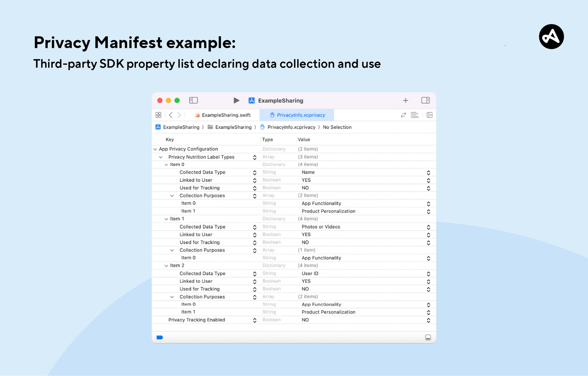The image size is (588, 376).
Task: Go forward with the right chevron
Action: pos(179,115)
